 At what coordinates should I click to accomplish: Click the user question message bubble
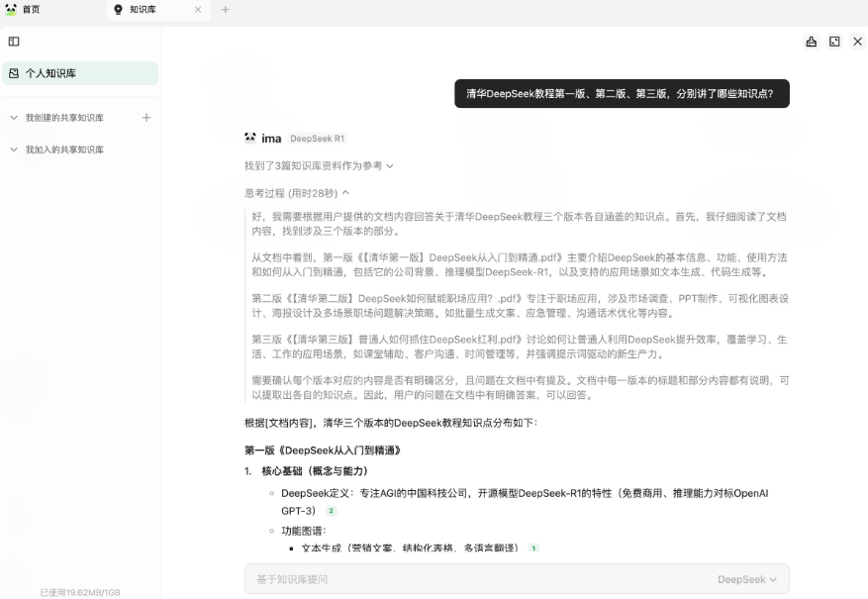click(x=622, y=93)
